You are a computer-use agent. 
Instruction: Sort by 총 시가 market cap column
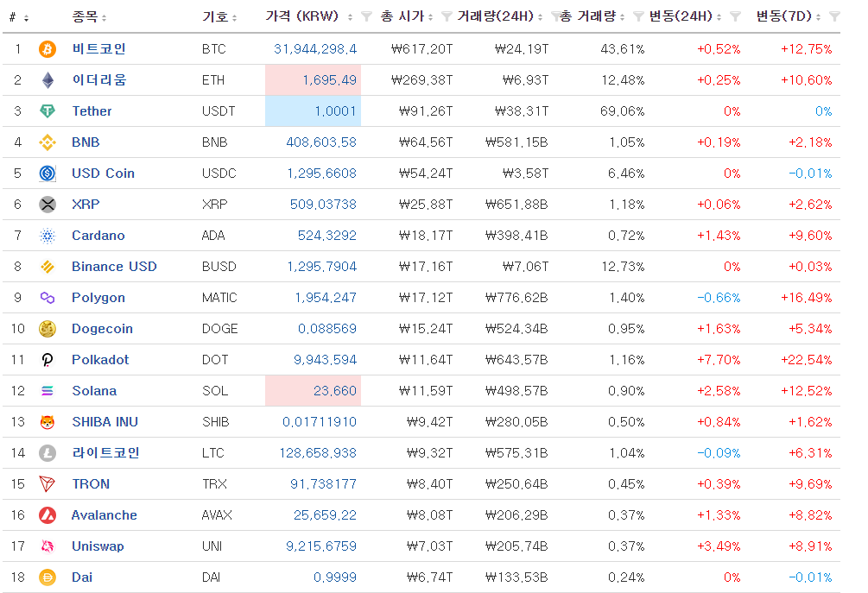pyautogui.click(x=431, y=18)
